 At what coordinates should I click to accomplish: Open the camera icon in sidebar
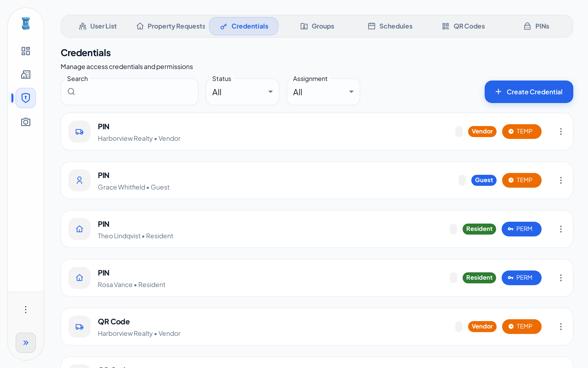click(x=26, y=122)
